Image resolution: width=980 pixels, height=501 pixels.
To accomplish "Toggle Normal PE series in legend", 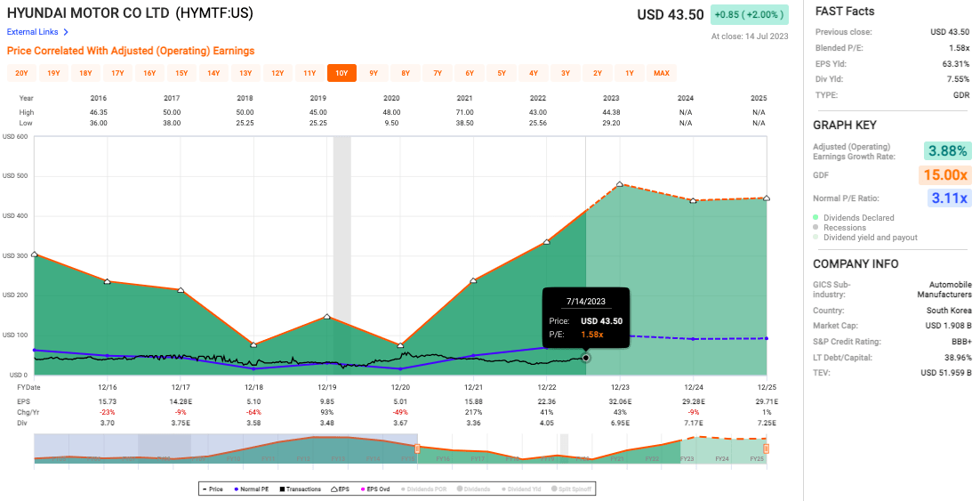I will [252, 489].
